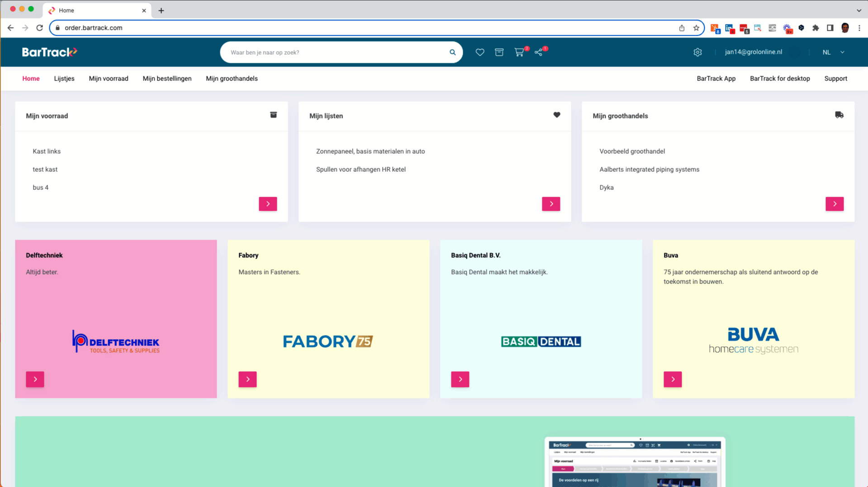868x487 pixels.
Task: Open Mijn voorraad card arrow button
Action: tap(268, 204)
